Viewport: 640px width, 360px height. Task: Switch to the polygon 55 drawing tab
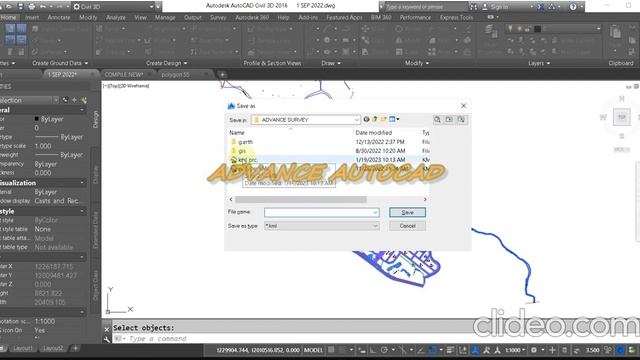175,75
